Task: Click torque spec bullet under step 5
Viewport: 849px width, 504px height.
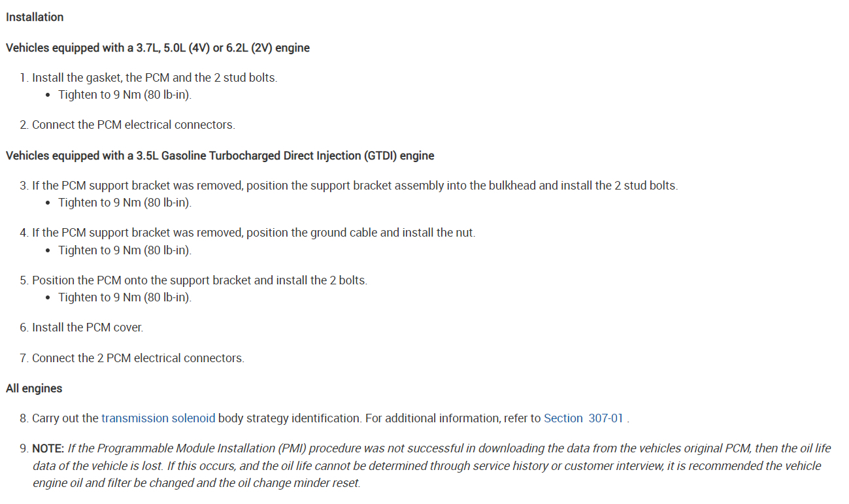Action: (x=125, y=297)
